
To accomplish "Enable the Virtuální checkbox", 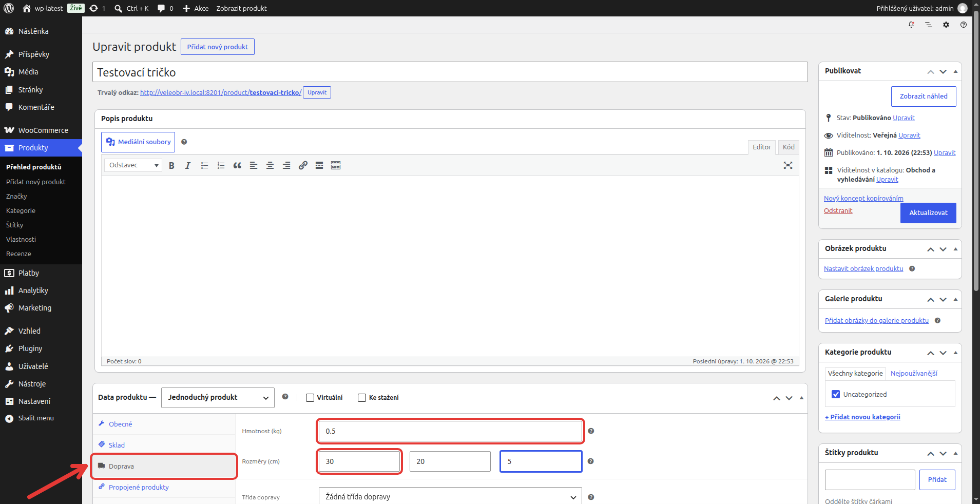I will tap(310, 398).
